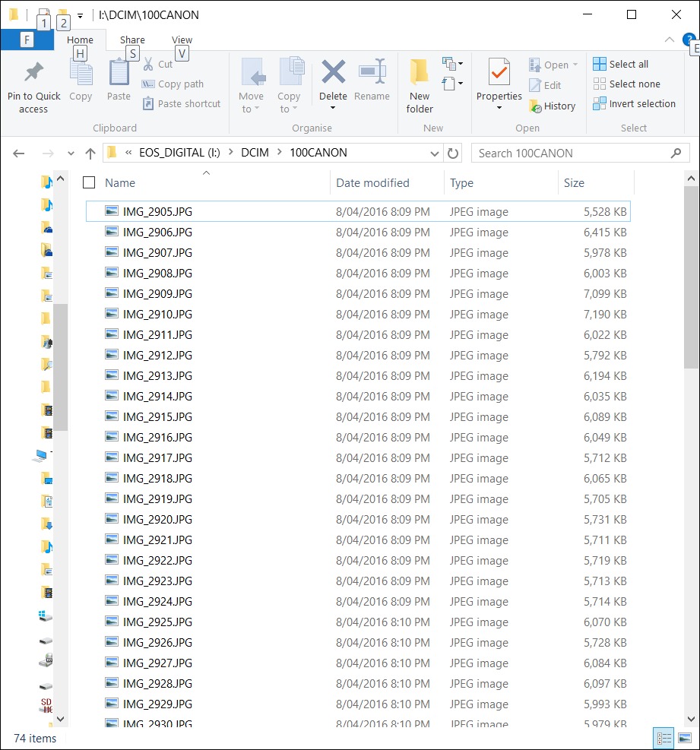Click the DCIM breadcrumb

255,153
